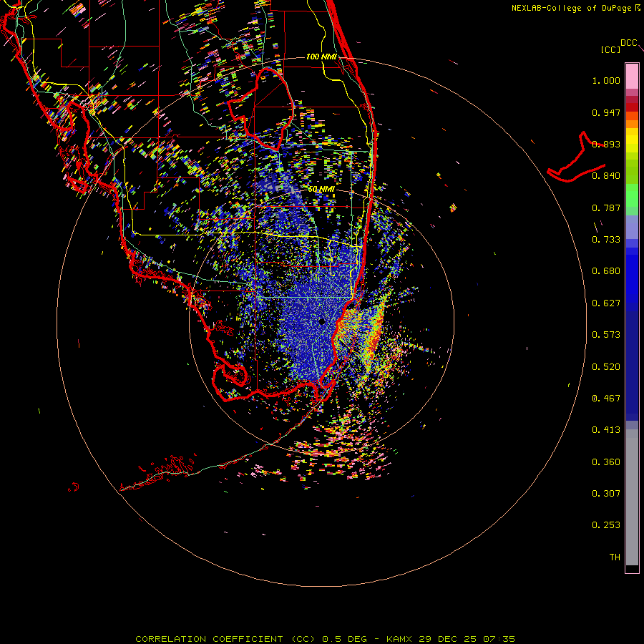Screen dimensions: 644x644
Task: Select the 0.893 legend value
Action: coord(606,144)
